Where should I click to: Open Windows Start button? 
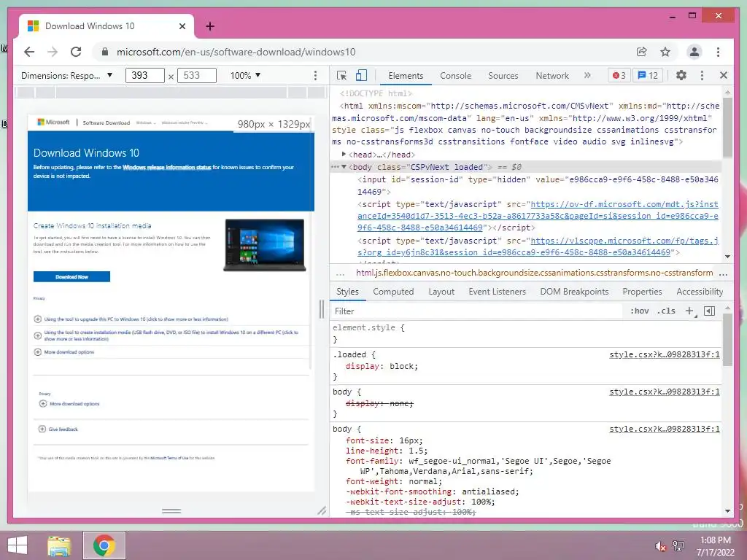point(18,545)
